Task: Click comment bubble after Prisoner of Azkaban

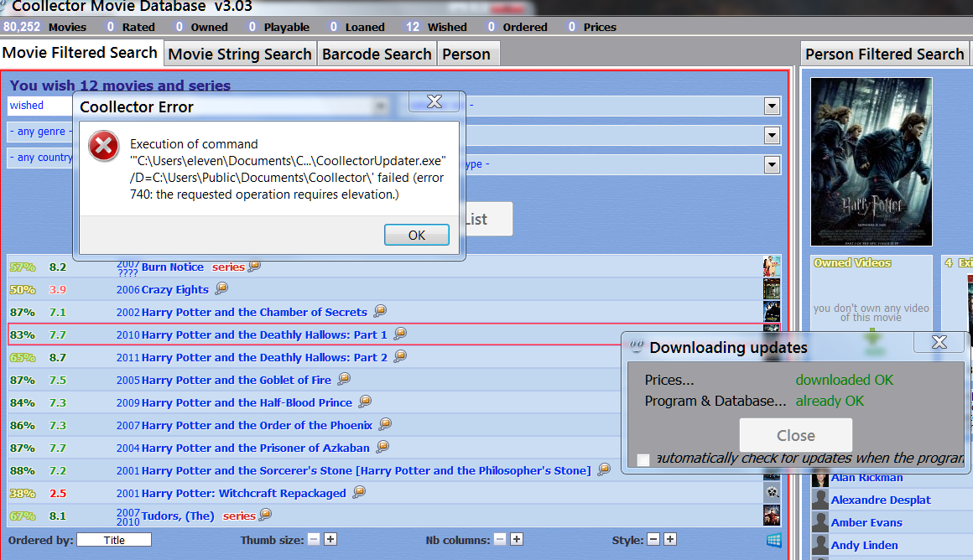Action: point(382,447)
